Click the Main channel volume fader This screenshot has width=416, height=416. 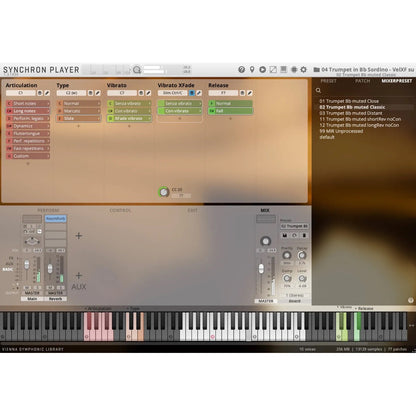pyautogui.click(x=27, y=265)
